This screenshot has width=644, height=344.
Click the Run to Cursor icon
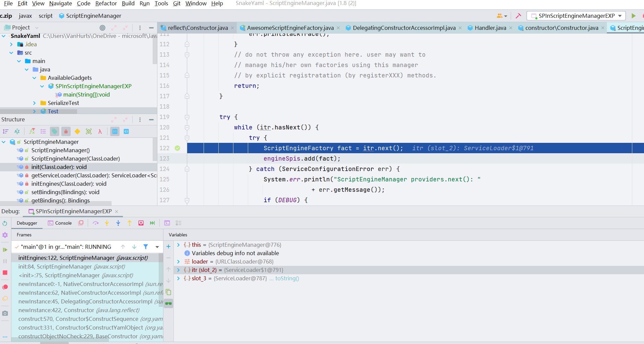click(x=152, y=223)
